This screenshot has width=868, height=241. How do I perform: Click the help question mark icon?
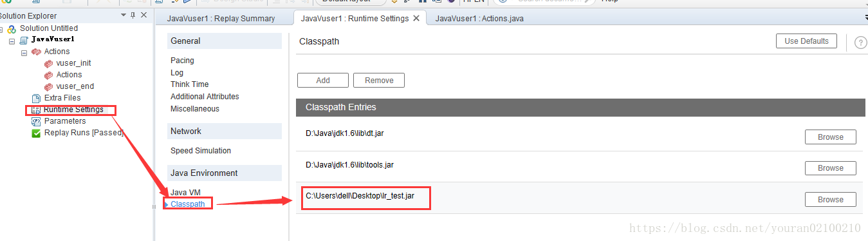860,43
